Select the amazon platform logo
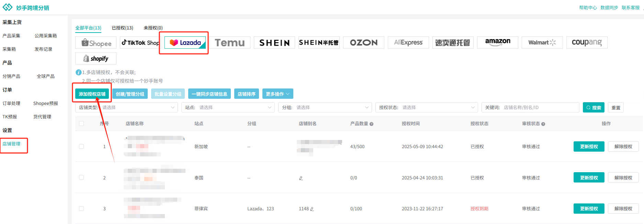This screenshot has width=644, height=224. pyautogui.click(x=498, y=43)
